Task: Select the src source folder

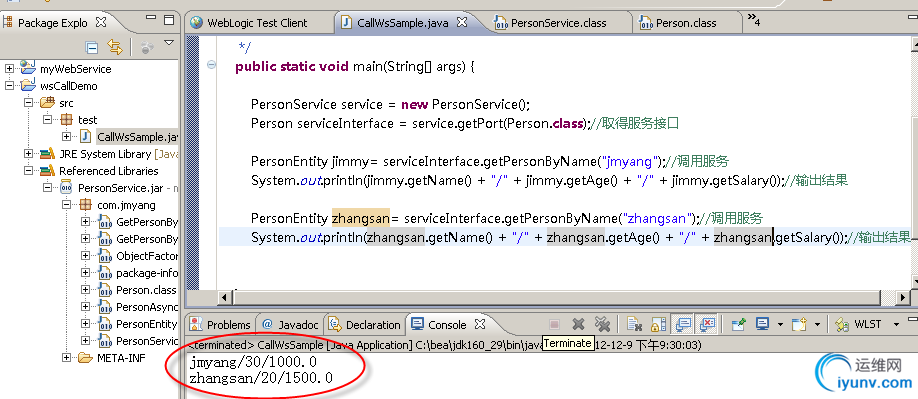Action: (66, 103)
